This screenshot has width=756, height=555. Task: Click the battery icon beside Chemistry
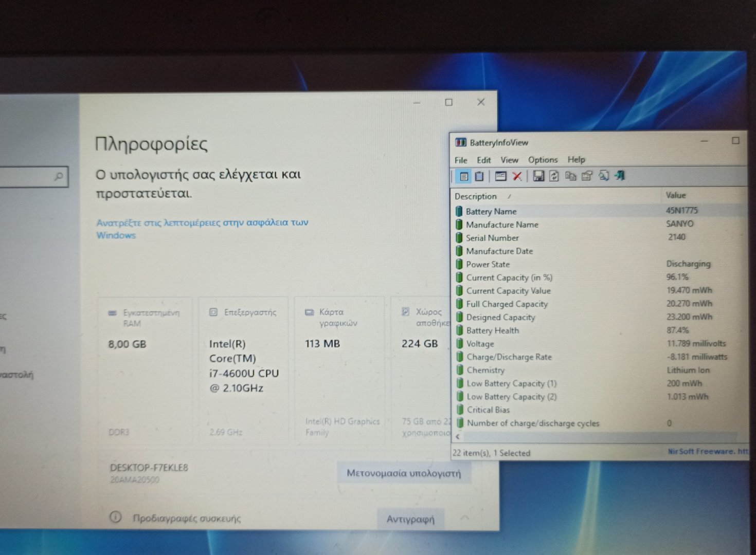[x=459, y=370]
